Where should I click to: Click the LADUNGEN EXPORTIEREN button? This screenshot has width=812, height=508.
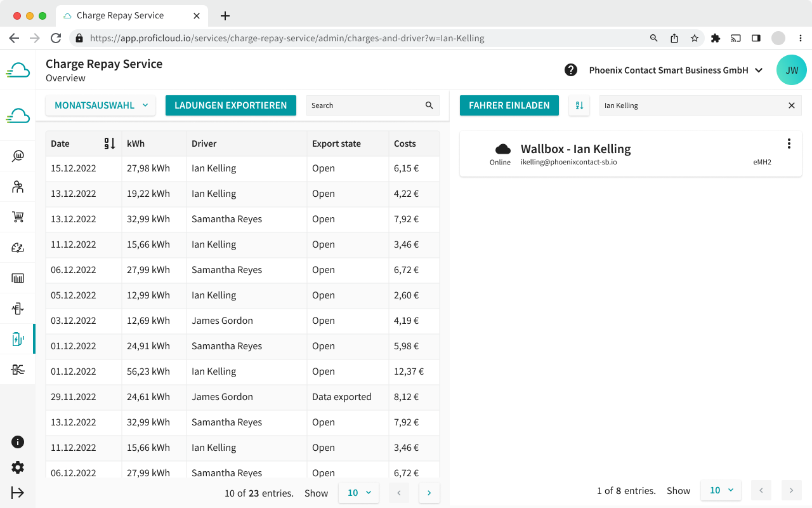(x=230, y=105)
